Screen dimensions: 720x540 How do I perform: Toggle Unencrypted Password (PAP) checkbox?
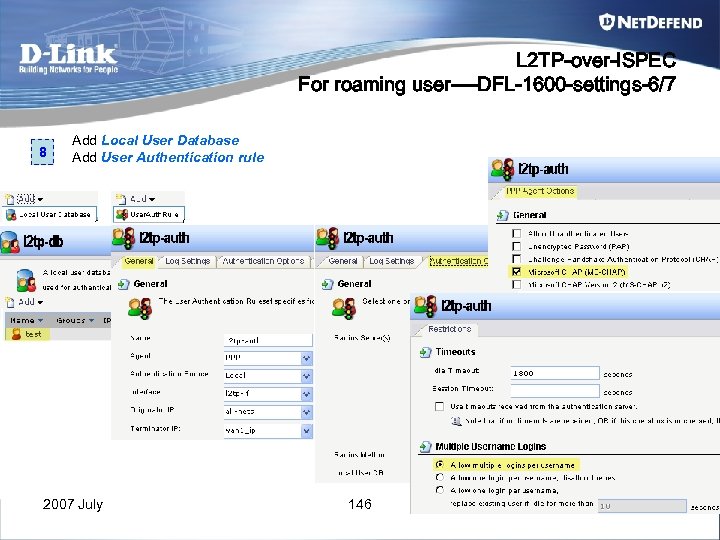pos(517,247)
